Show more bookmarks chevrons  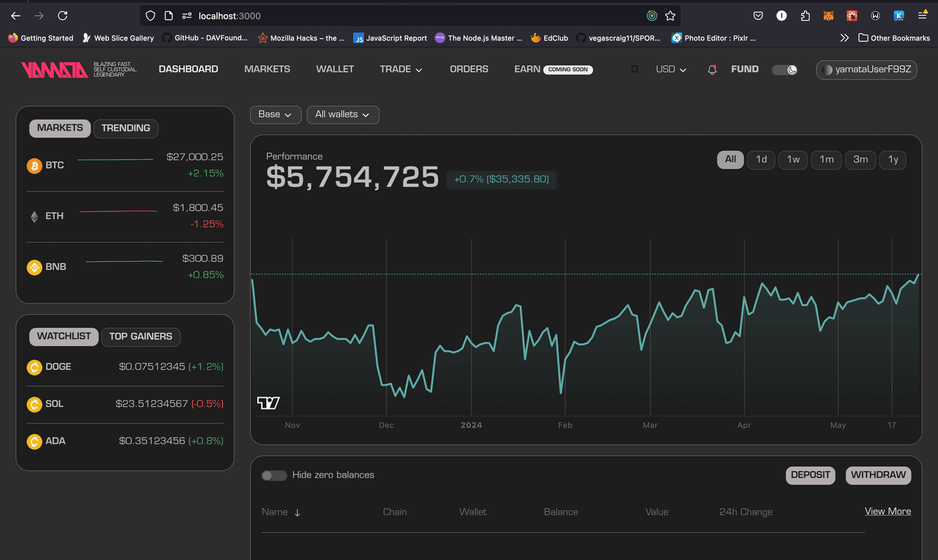pos(844,38)
